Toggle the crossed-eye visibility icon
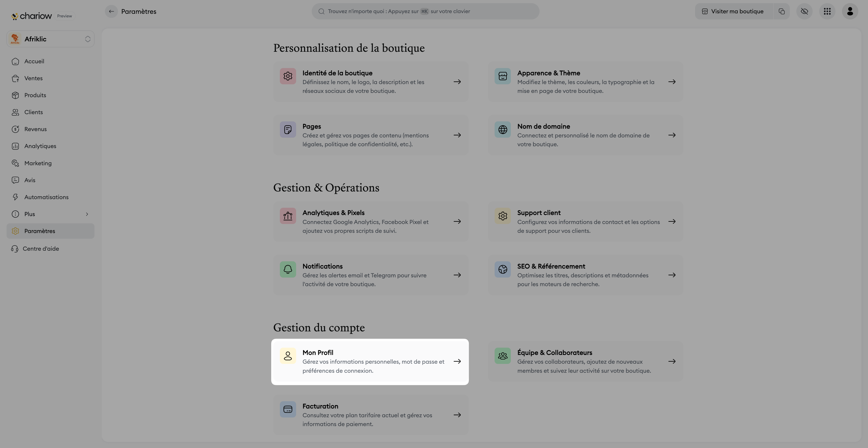868x448 pixels. click(804, 12)
